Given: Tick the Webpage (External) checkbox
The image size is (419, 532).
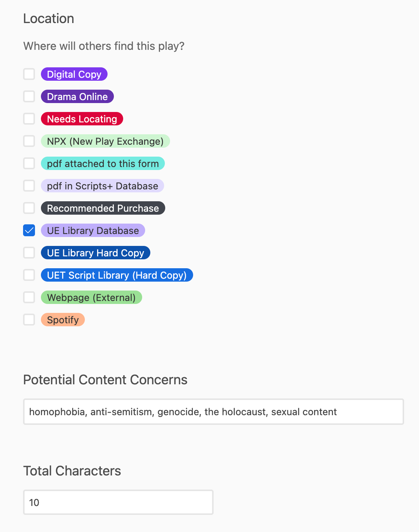Looking at the screenshot, I should point(29,297).
